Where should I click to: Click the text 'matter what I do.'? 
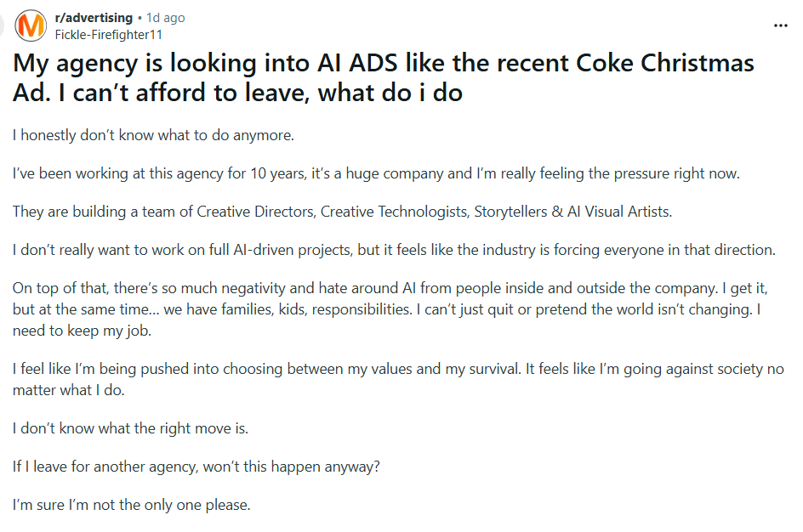tap(69, 390)
